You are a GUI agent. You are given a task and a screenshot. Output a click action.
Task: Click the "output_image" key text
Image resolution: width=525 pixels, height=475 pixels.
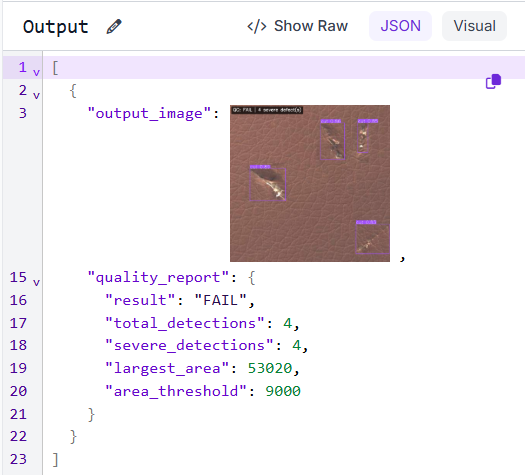[x=149, y=113]
